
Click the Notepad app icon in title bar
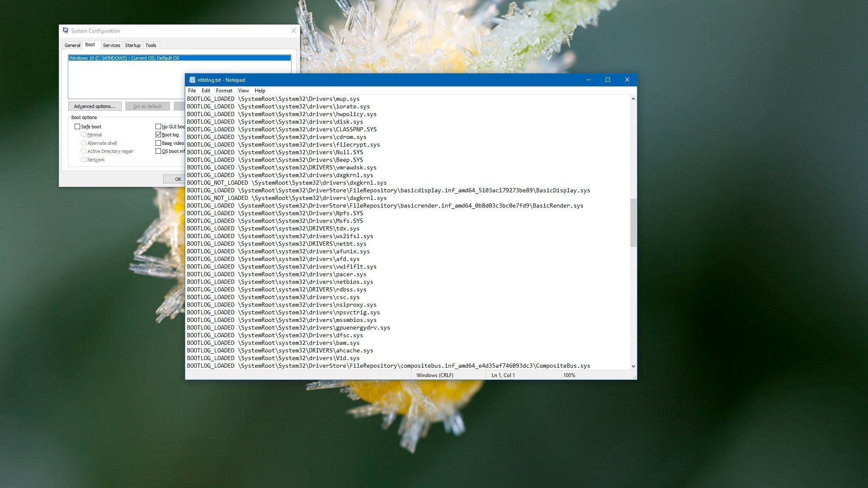click(x=192, y=80)
